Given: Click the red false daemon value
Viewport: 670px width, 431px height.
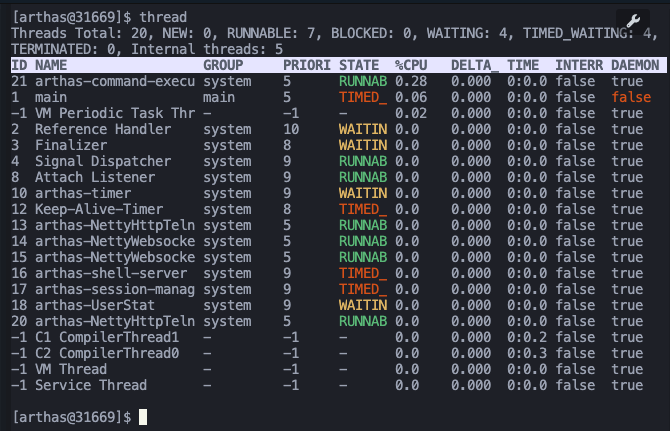Looking at the screenshot, I should click(631, 97).
